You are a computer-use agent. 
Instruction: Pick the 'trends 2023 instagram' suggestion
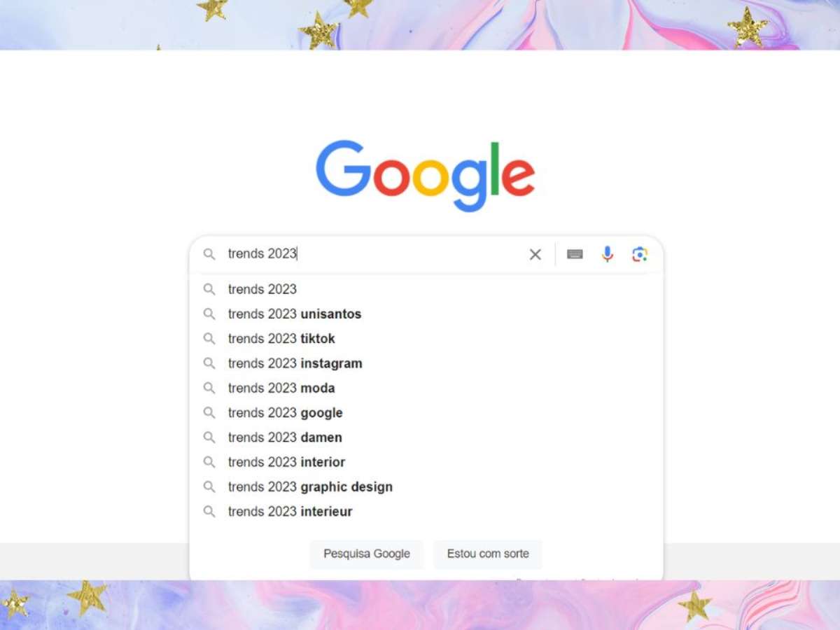(x=426, y=363)
